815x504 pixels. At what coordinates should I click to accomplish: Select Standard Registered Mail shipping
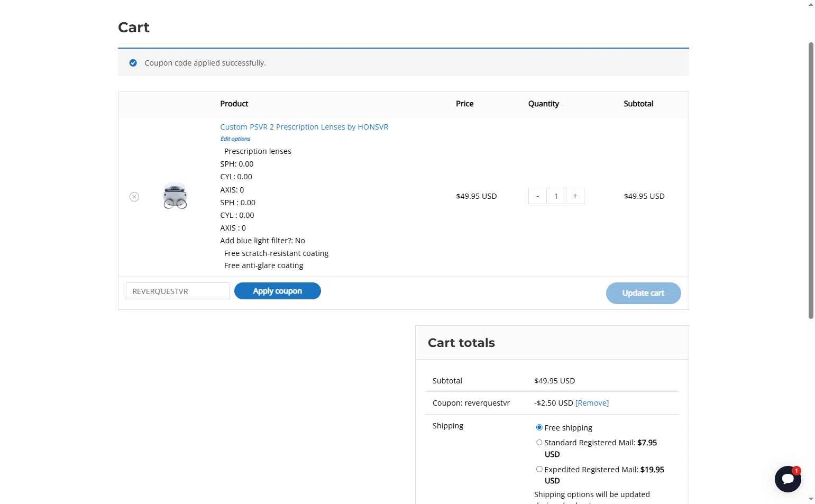click(x=539, y=443)
